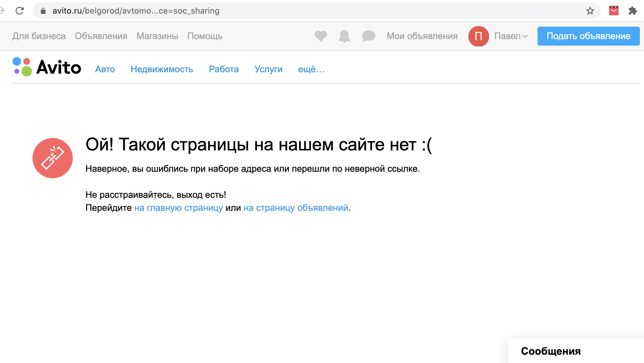Image resolution: width=644 pixels, height=363 pixels.
Task: Click the red Павел avatar circle
Action: 478,36
